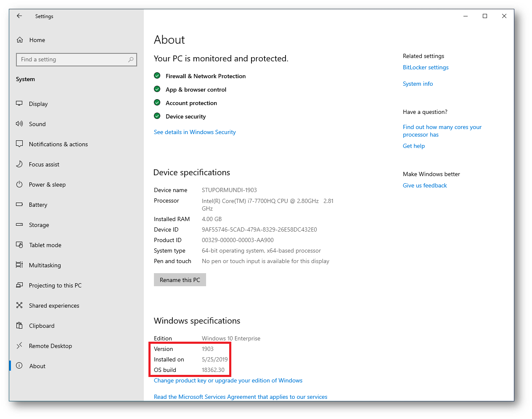This screenshot has width=532, height=419.
Task: Click the Multitasking icon
Action: pos(19,265)
